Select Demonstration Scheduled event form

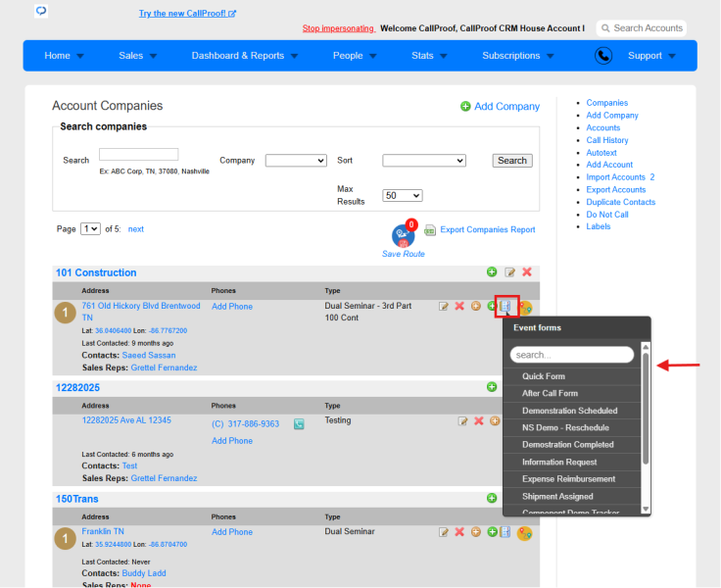(x=572, y=411)
